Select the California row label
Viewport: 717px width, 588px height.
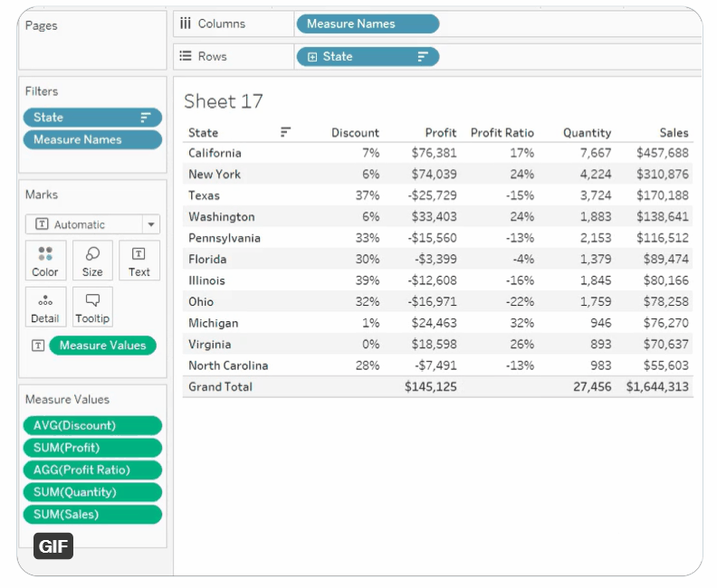[x=215, y=153]
